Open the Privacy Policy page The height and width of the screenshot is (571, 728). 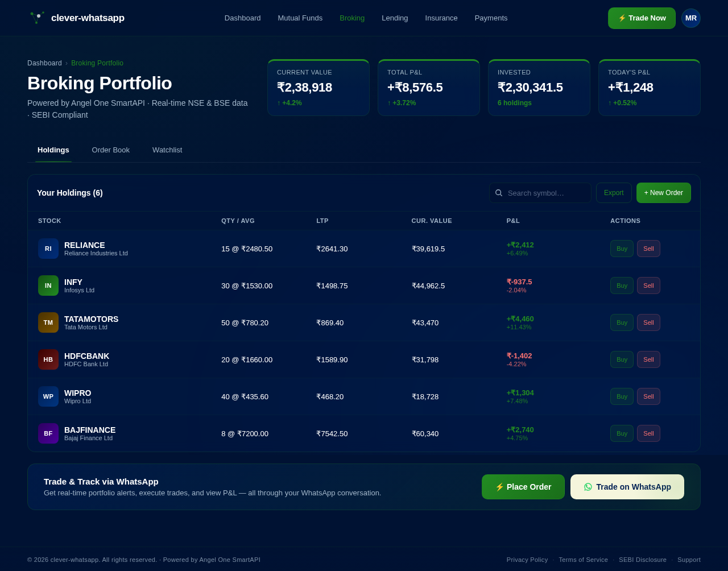(527, 560)
